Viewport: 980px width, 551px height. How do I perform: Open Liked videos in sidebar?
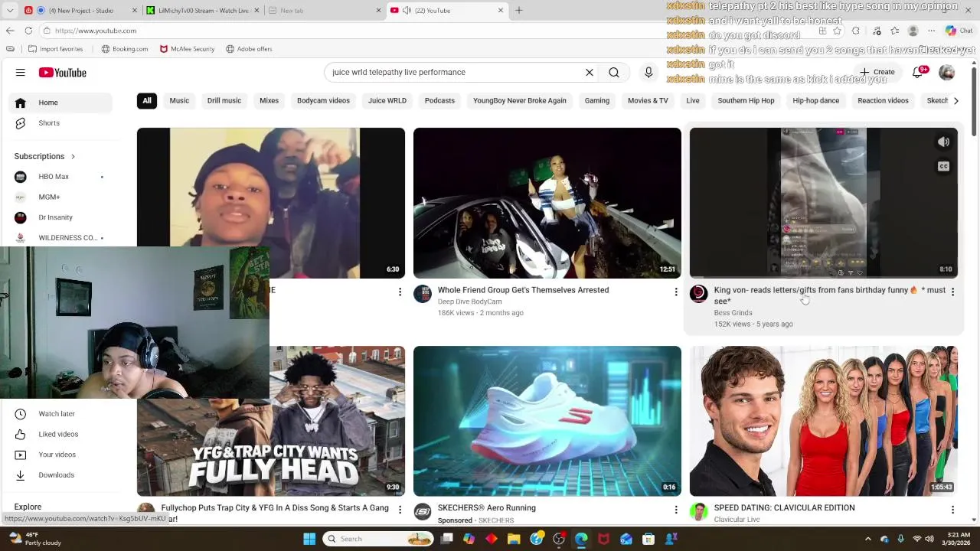61,435
